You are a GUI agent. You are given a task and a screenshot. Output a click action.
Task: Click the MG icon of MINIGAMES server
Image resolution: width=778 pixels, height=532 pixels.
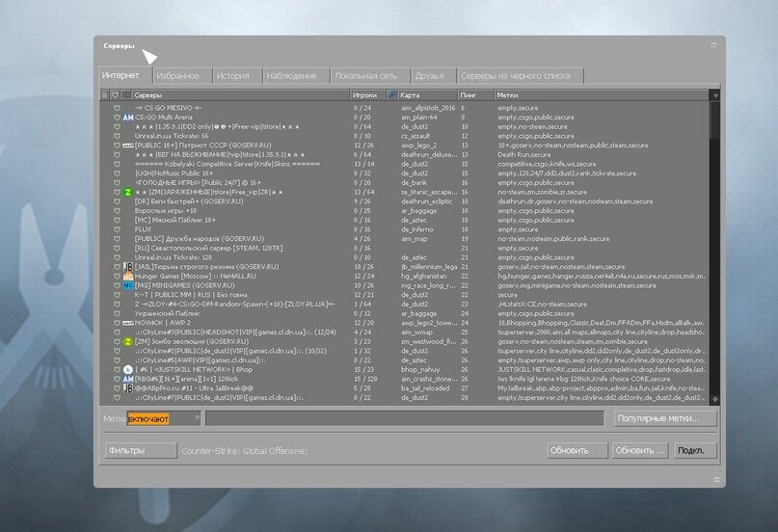(128, 285)
